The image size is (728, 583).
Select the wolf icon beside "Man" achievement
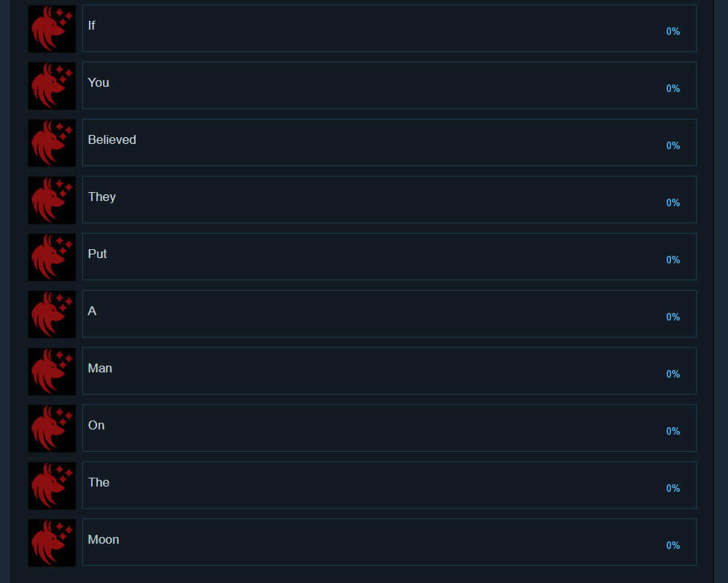coord(52,372)
